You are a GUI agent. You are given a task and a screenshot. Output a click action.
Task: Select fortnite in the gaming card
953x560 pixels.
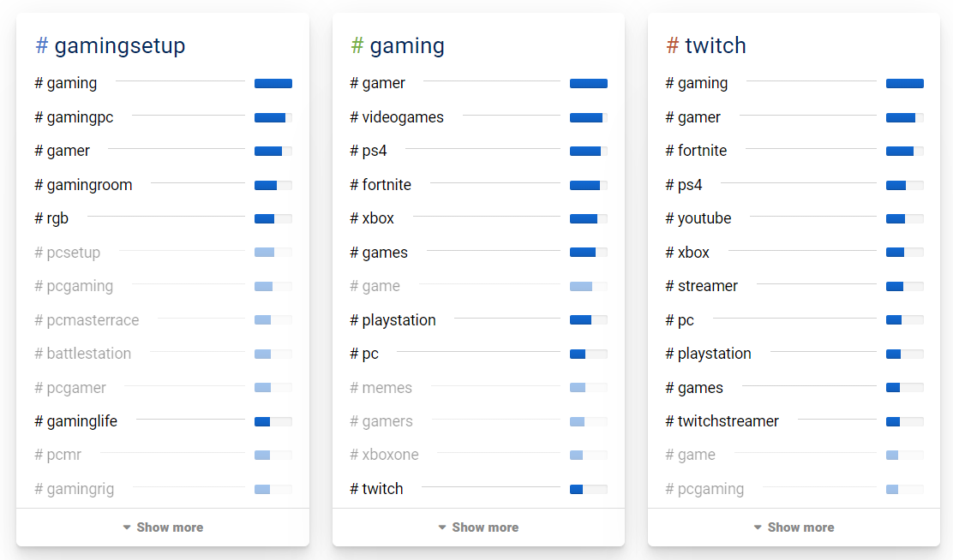381,185
